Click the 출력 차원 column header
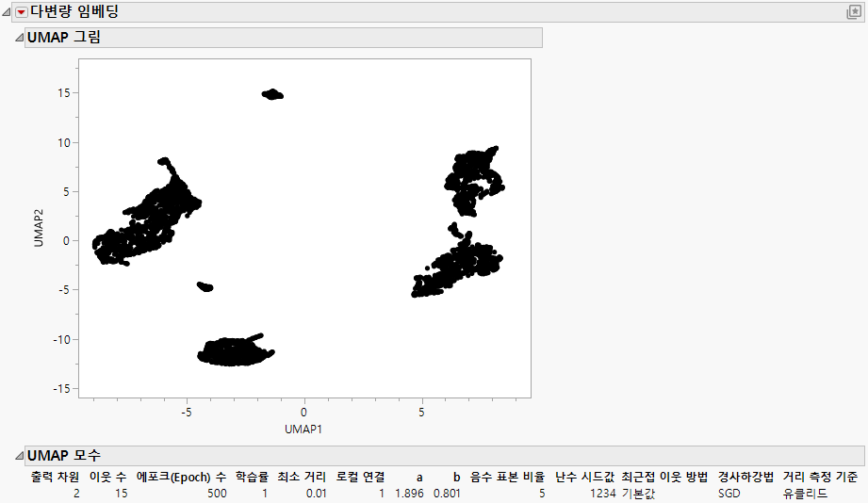 point(56,477)
